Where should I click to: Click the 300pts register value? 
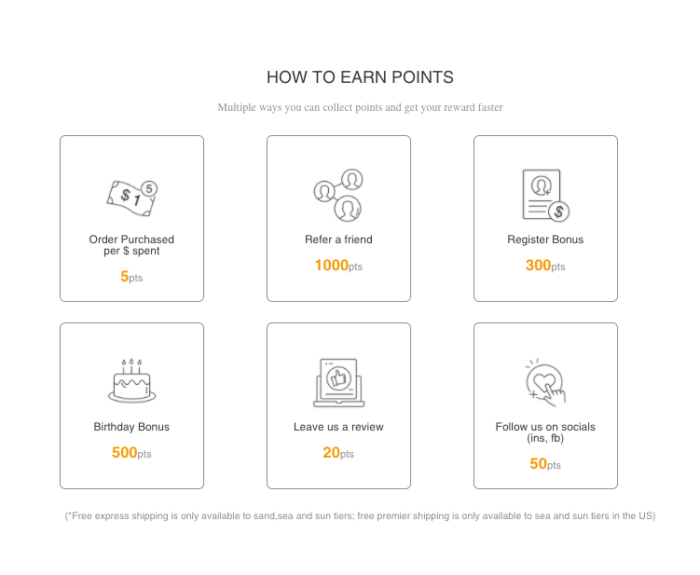point(545,266)
